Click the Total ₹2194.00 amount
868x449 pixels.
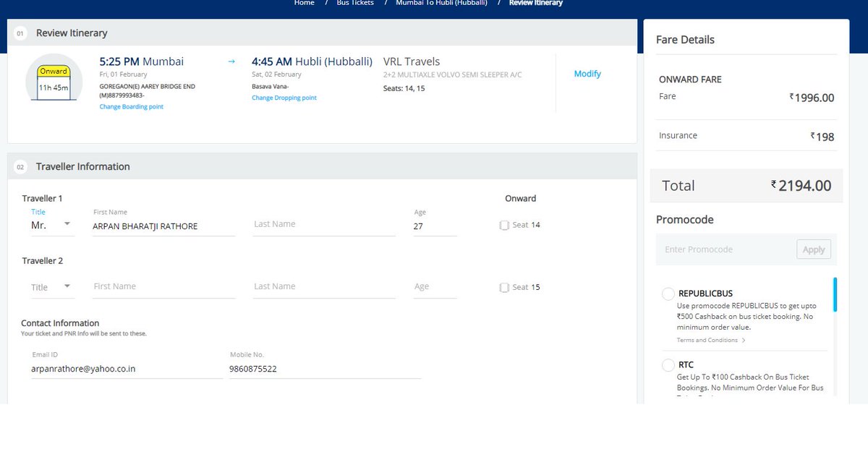point(801,186)
